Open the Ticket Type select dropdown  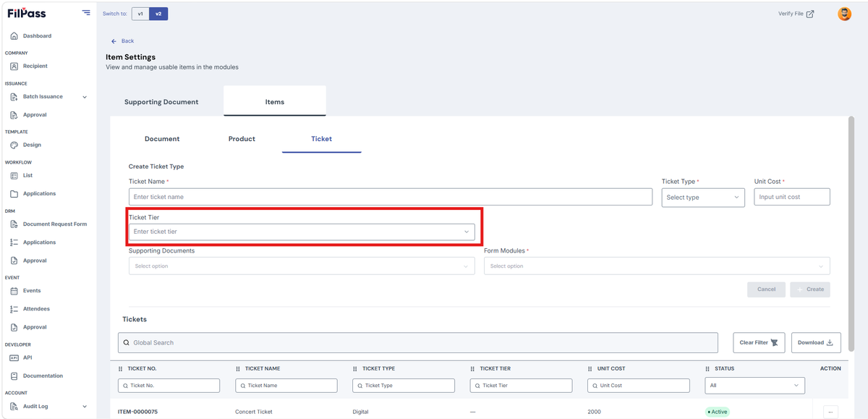703,197
